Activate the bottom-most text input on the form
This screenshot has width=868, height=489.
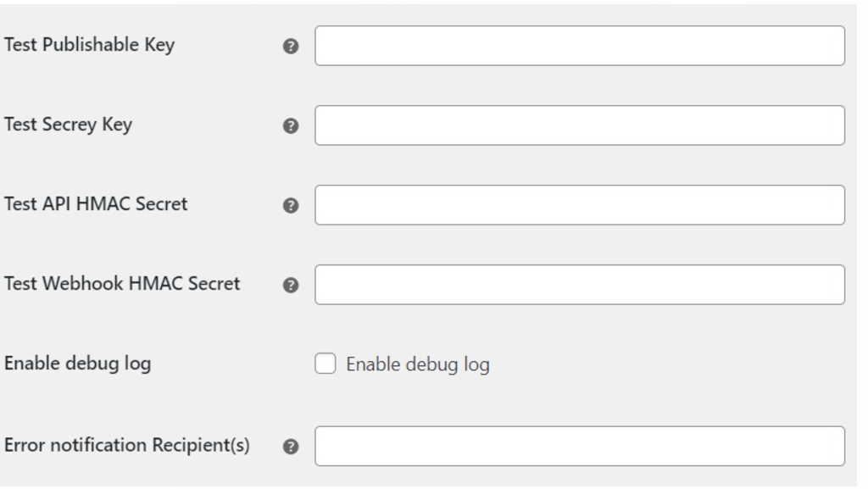[579, 446]
